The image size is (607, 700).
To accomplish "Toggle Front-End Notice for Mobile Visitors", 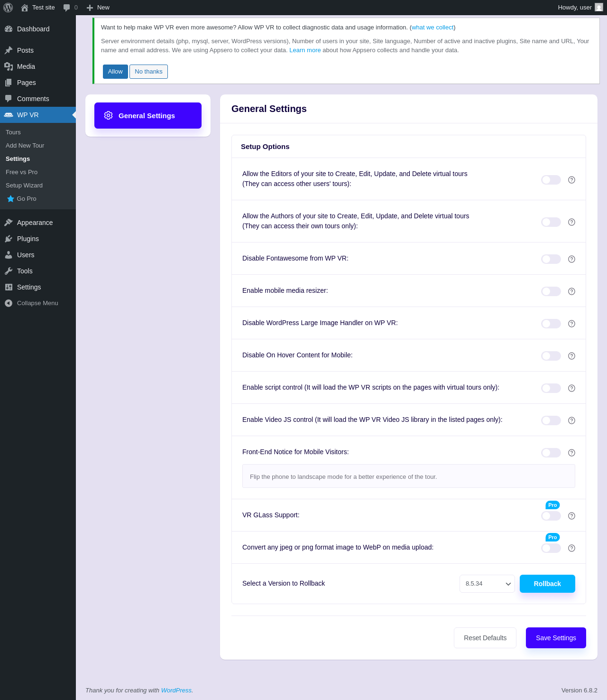I will click(x=551, y=453).
